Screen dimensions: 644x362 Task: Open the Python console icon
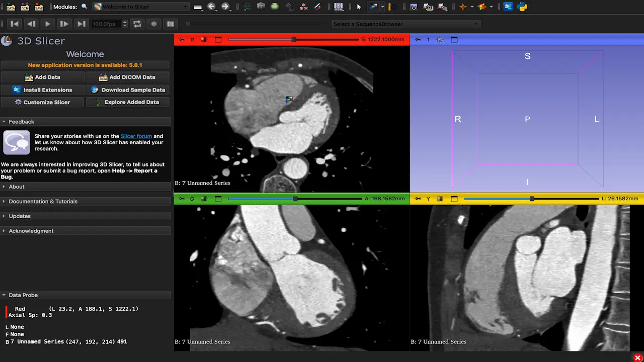[x=522, y=7]
